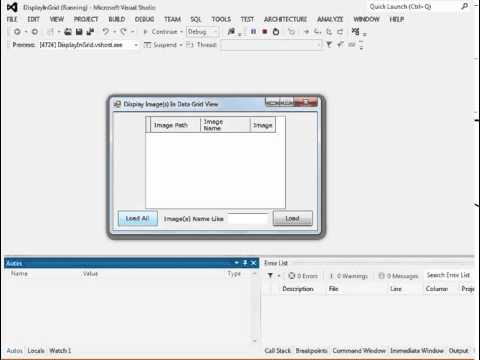Switch to the Immediate Window tab

(417, 351)
